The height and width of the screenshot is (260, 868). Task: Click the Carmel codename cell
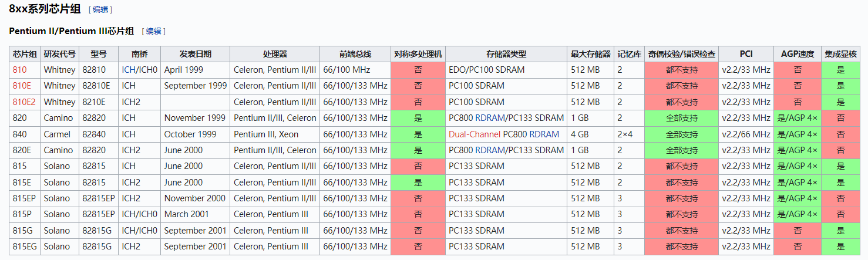coord(59,134)
